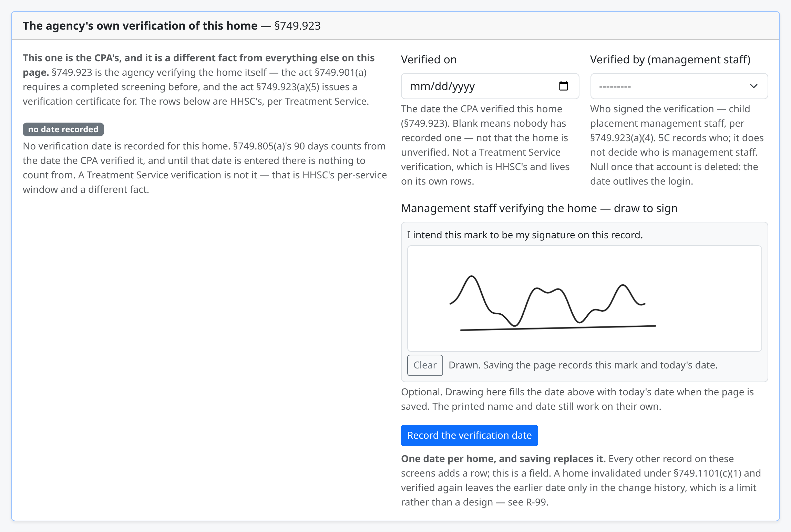Click the 'Drawn. Saving the page records' status text
The height and width of the screenshot is (532, 791).
click(x=583, y=365)
